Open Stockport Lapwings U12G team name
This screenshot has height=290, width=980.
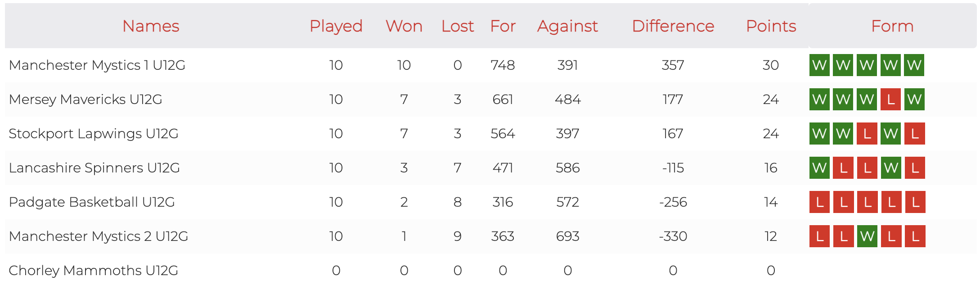click(94, 134)
